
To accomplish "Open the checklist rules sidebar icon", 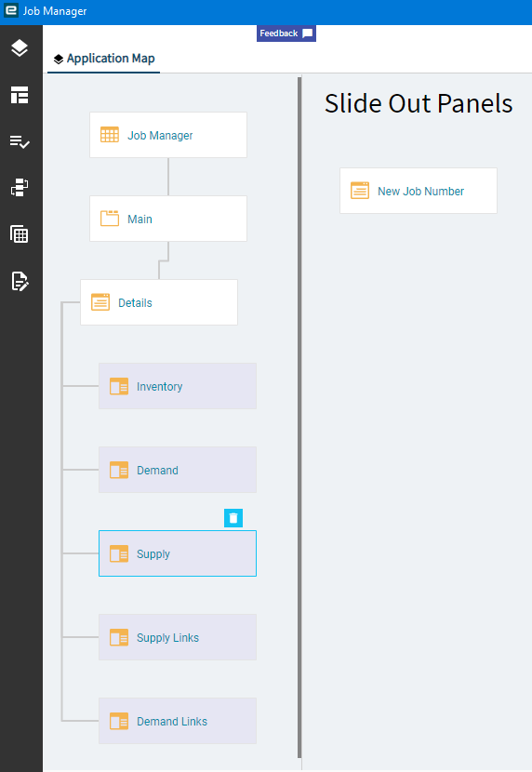I will tap(20, 141).
